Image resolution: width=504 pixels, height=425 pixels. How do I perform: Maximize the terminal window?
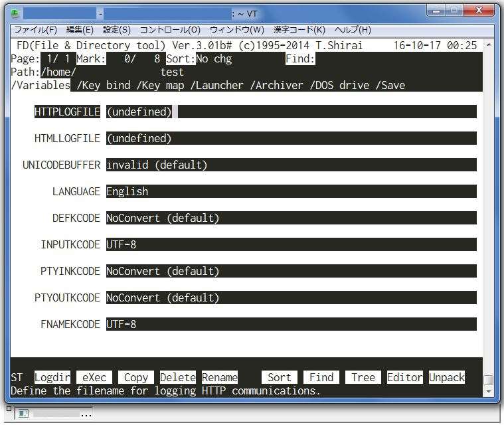(454, 11)
